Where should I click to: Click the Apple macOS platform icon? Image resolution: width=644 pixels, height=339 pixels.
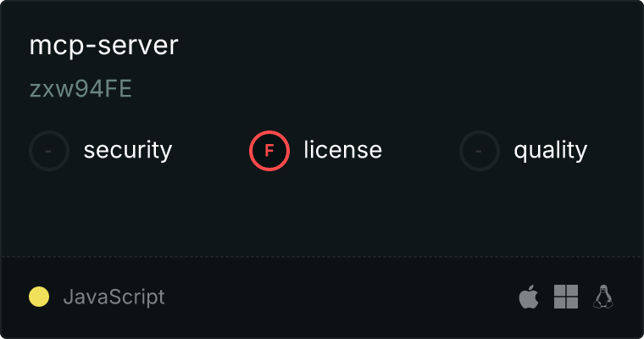pyautogui.click(x=529, y=297)
